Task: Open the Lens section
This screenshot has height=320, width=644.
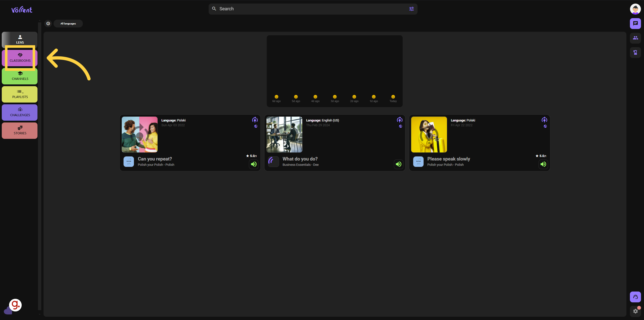Action: point(20,40)
